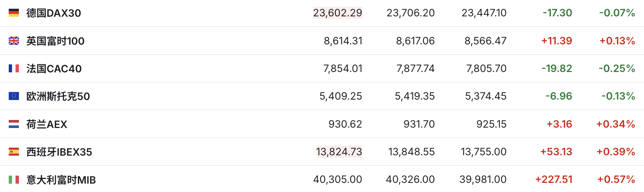644x192 pixels.
Task: Click the Germany flag icon
Action: [x=14, y=13]
